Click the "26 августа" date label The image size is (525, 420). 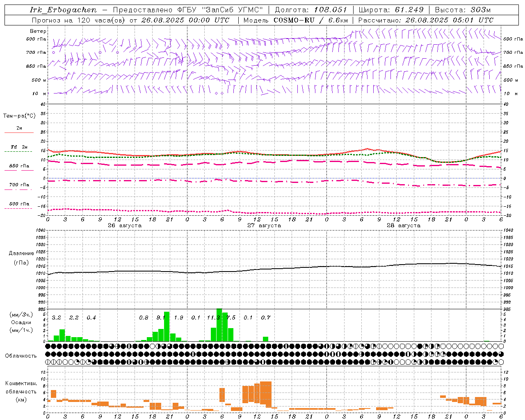click(125, 226)
